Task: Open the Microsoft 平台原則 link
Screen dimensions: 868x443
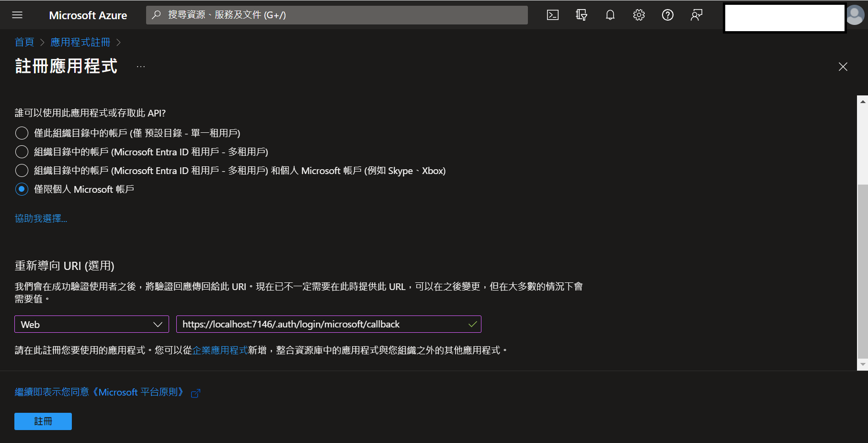Action: (99, 392)
